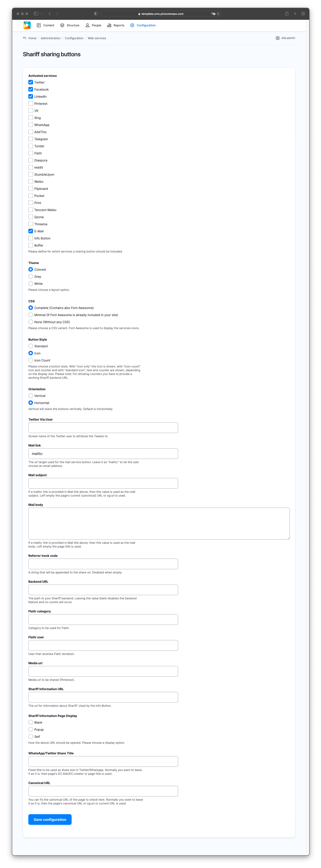Focus the Twitter Via User field
The width and height of the screenshot is (321, 868).
(x=103, y=428)
